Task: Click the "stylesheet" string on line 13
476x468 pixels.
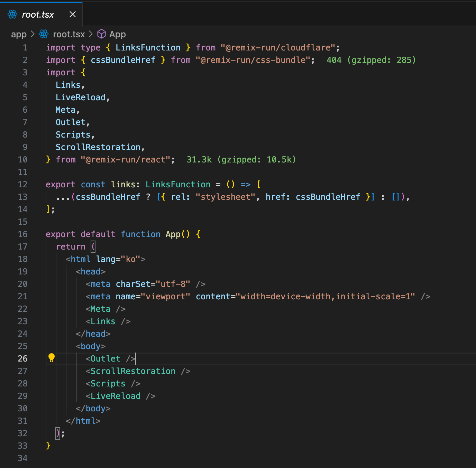Action: (226, 197)
